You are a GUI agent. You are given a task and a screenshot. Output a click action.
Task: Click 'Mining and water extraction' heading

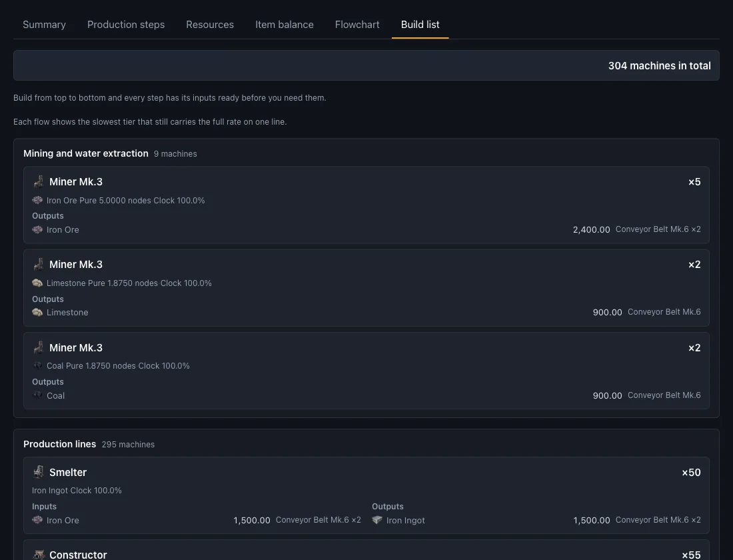85,153
